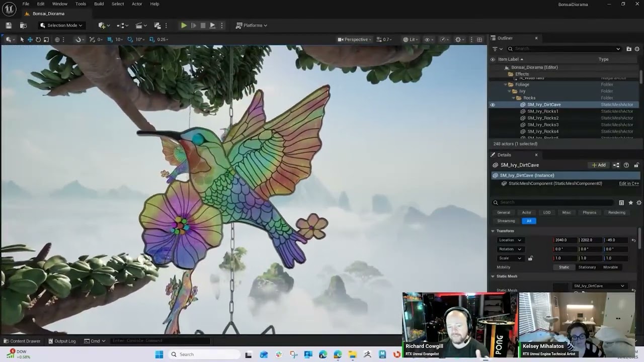Open the Outliner filter options icon

497,49
